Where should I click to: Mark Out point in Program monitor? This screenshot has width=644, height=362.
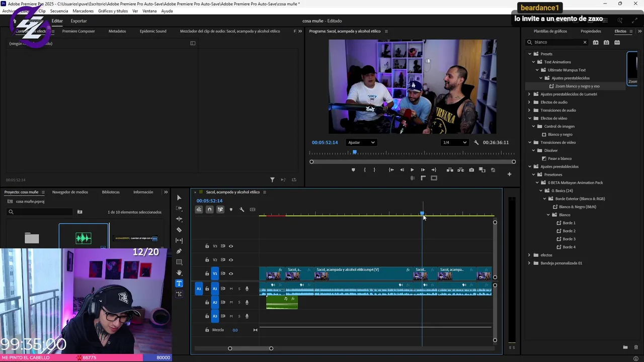click(374, 170)
